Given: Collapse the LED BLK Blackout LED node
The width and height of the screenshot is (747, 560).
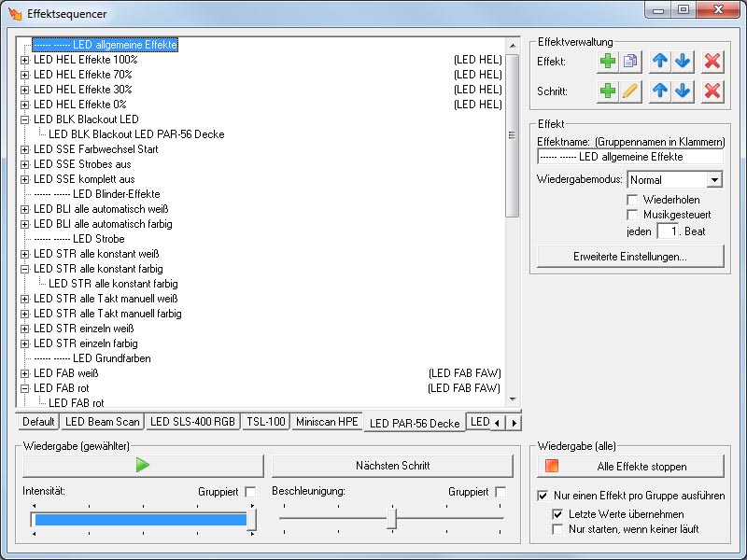Looking at the screenshot, I should pyautogui.click(x=25, y=119).
